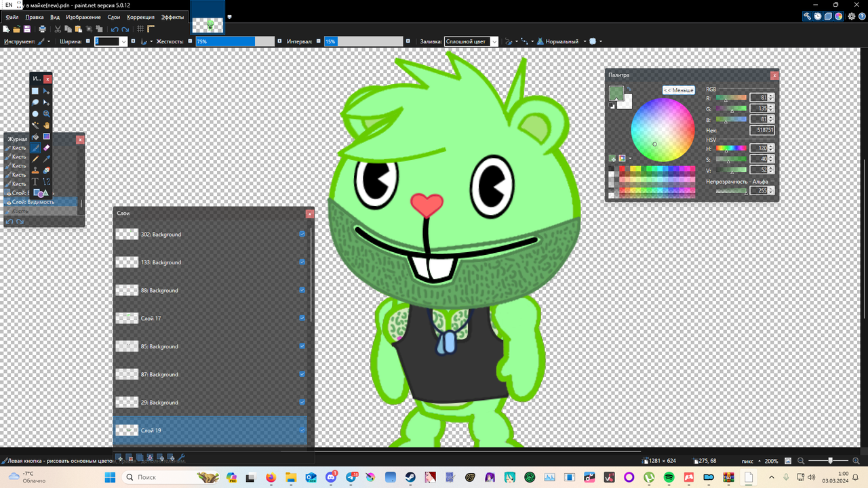
Task: Click the open image thumbnail tab
Action: (x=208, y=18)
